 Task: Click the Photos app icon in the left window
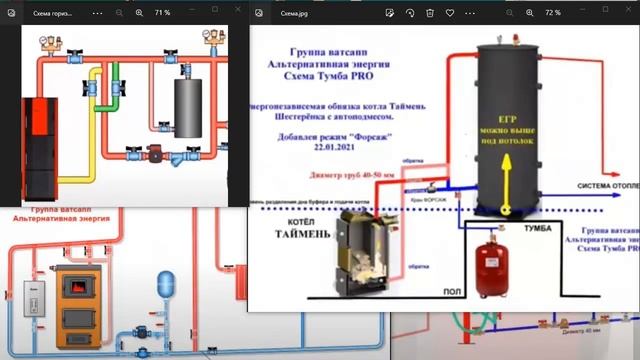click(x=11, y=13)
